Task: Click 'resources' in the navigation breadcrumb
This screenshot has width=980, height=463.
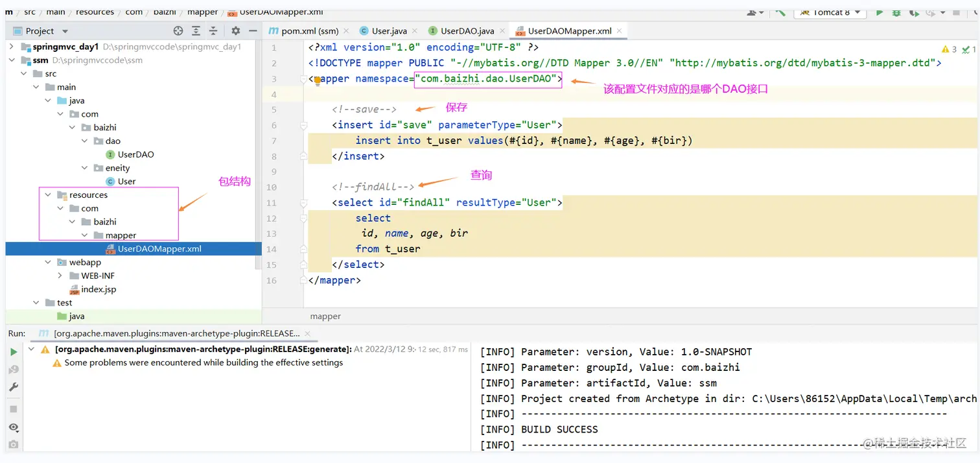Action: pos(95,12)
